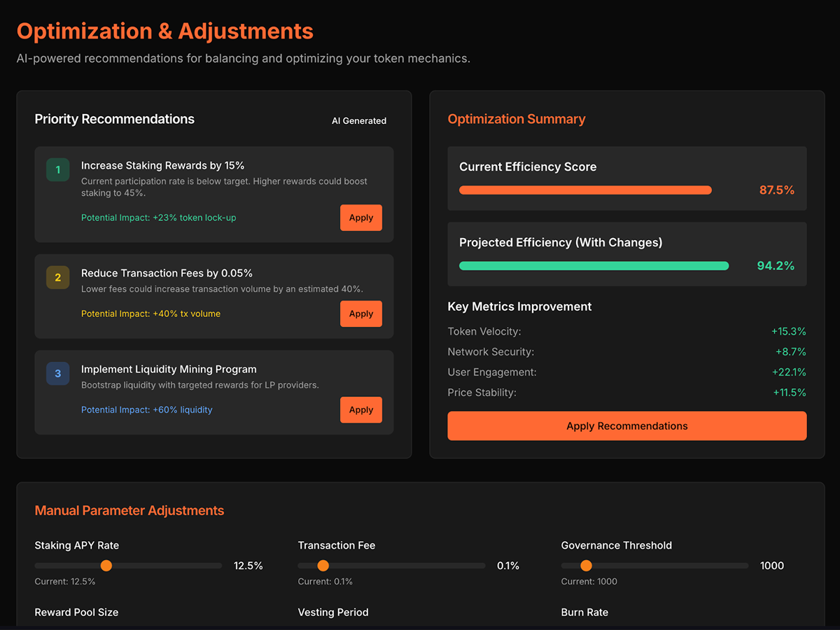
Task: Select the Reduce Transaction Fees by 0.05% title
Action: click(x=167, y=273)
